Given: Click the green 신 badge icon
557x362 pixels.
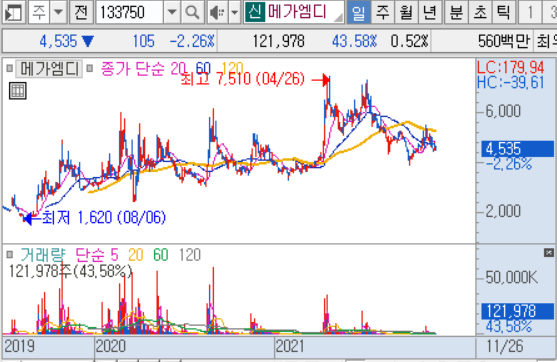Looking at the screenshot, I should click(255, 12).
